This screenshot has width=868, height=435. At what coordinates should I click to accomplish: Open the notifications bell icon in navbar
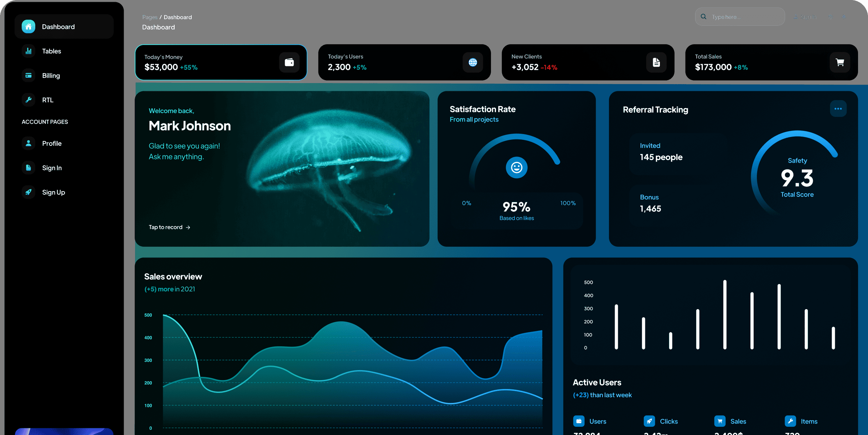click(x=844, y=17)
